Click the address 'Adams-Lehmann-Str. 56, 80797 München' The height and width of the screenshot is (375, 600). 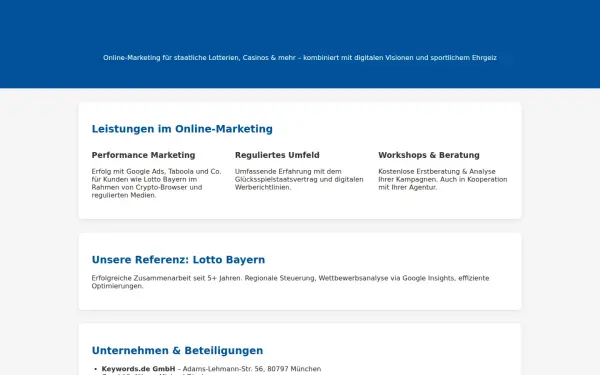coord(252,369)
